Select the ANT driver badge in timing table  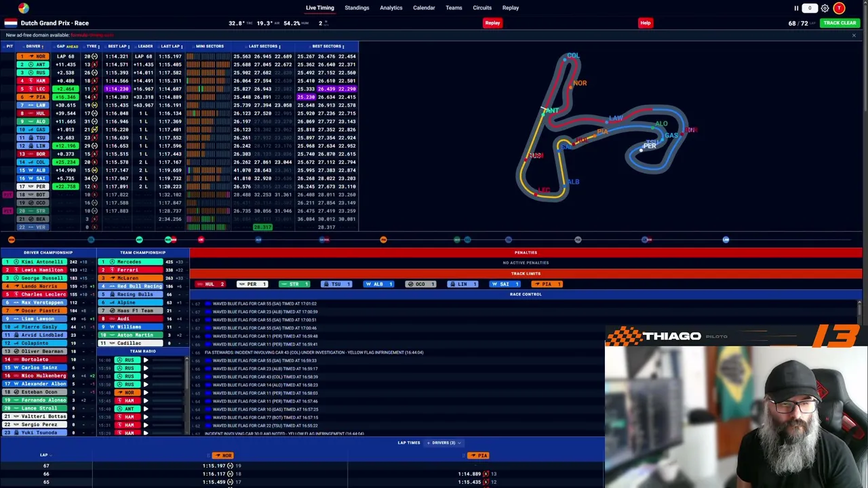point(33,64)
